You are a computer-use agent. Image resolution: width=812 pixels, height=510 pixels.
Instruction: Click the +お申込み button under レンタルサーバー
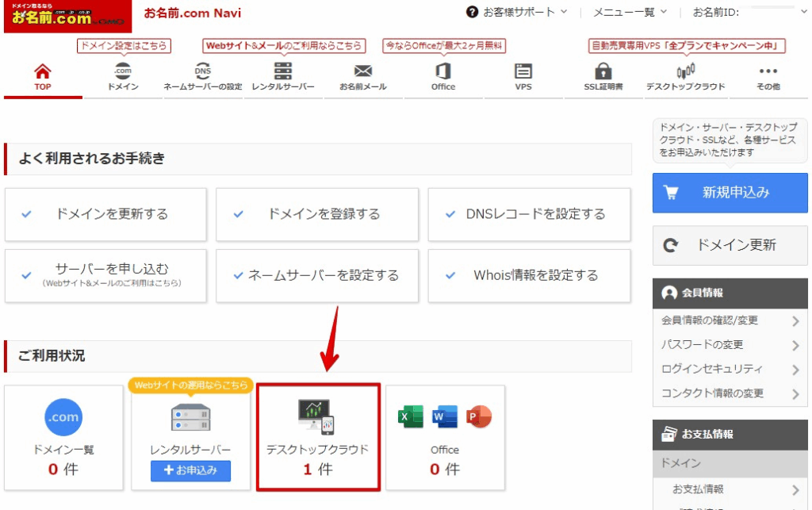pos(190,470)
